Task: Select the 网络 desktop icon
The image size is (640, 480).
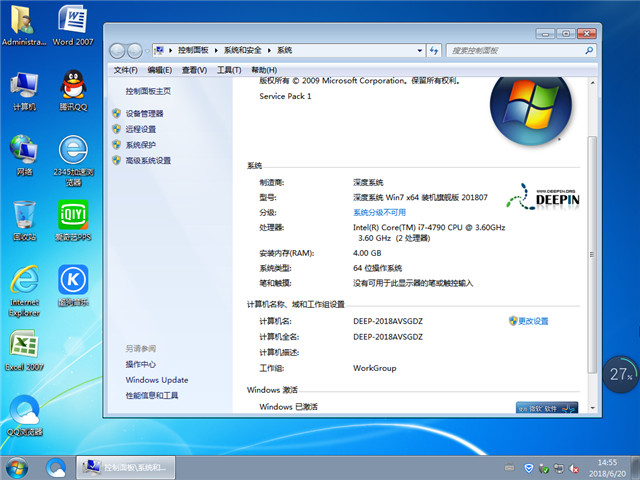Action: (x=24, y=156)
